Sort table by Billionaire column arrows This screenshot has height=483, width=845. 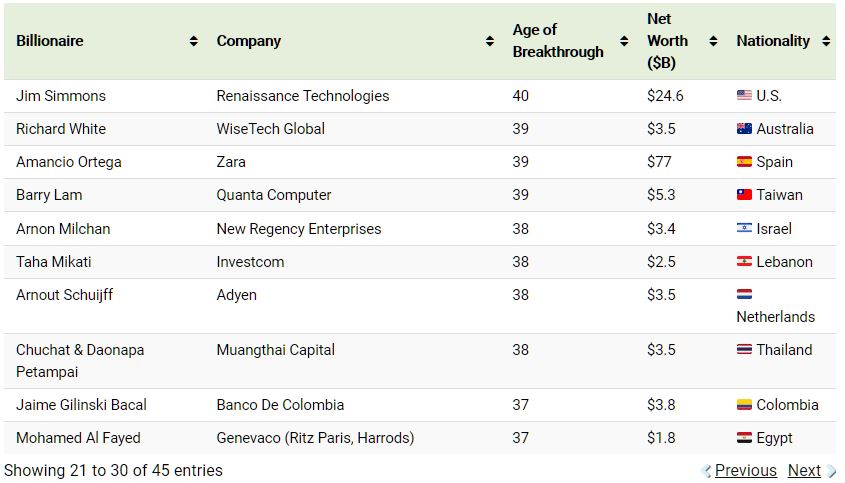point(193,42)
